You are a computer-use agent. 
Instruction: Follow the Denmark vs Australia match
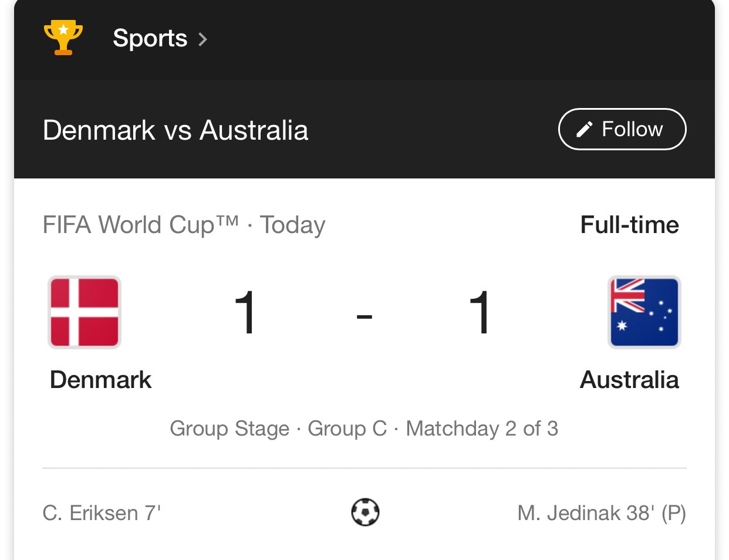(x=622, y=129)
